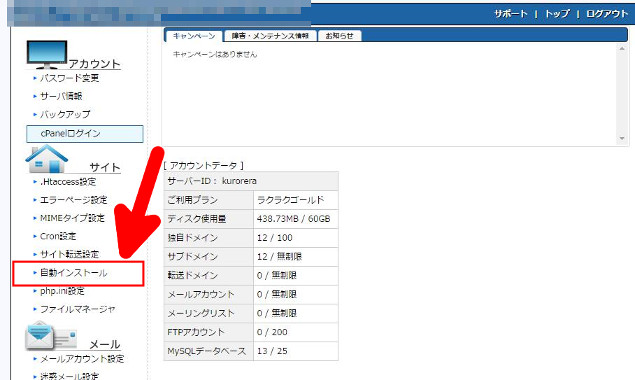Open 自動インストール
The image size is (635, 380).
point(73,273)
